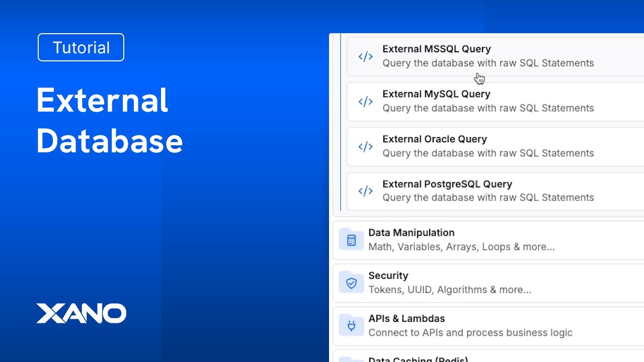Select the plug folder icon for APIs & Lambdas
Viewport: 644px width, 362px height.
351,326
